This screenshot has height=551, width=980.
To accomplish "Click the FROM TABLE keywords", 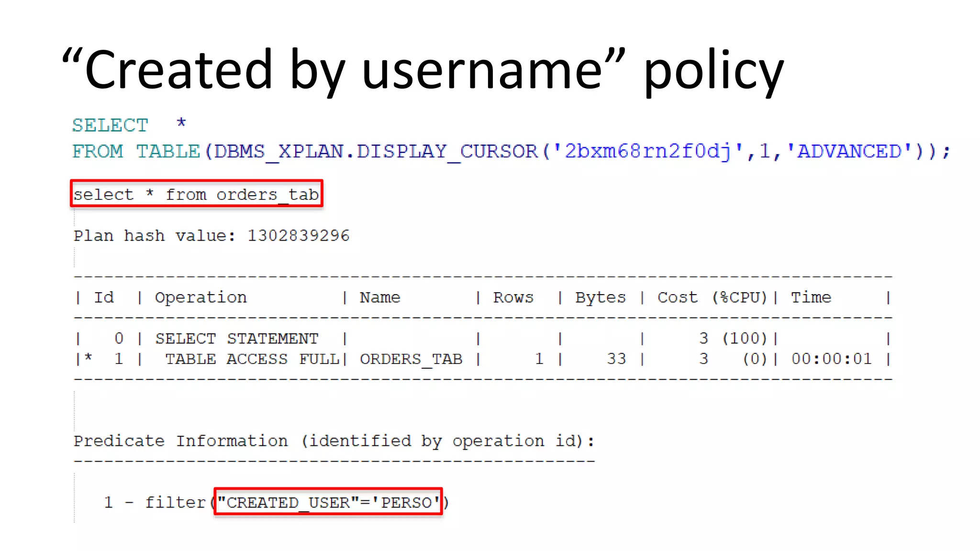I will pos(136,152).
